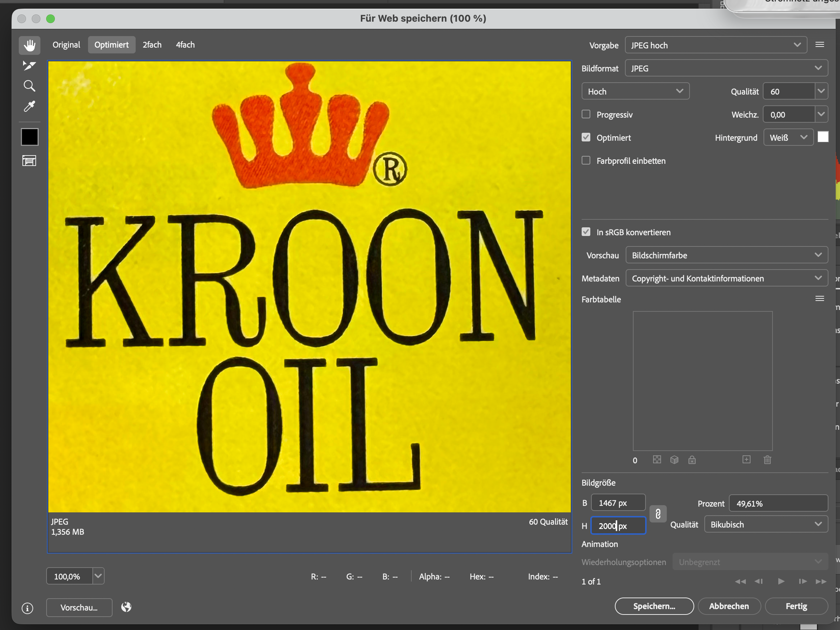This screenshot has width=840, height=630.
Task: Uncheck In sRGB konvertieren
Action: point(586,232)
